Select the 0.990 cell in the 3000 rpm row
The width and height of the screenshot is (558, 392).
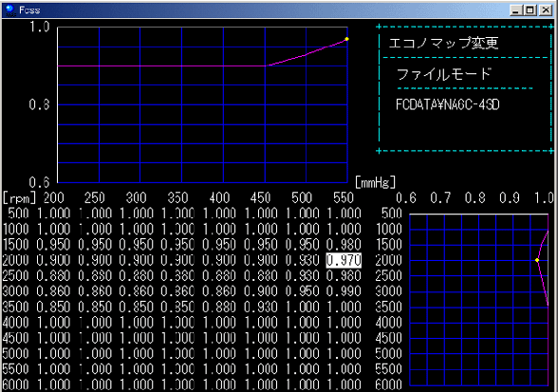pos(344,291)
